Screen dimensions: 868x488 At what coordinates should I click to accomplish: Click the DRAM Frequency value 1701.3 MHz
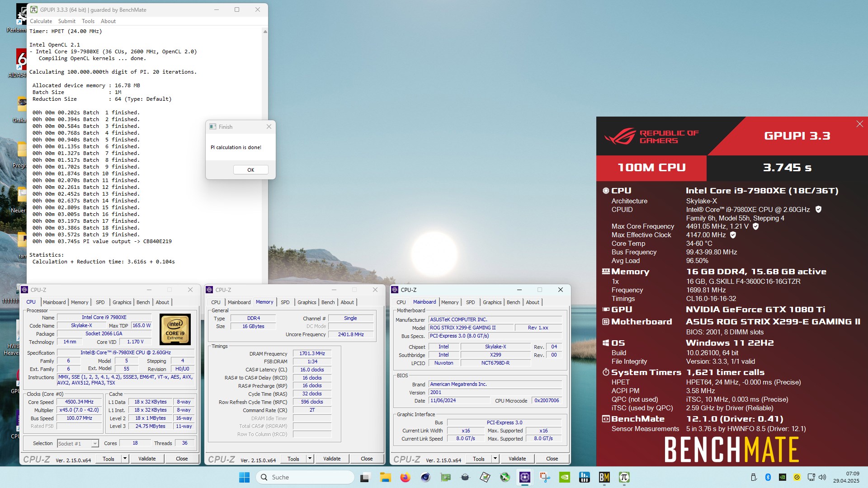click(312, 354)
